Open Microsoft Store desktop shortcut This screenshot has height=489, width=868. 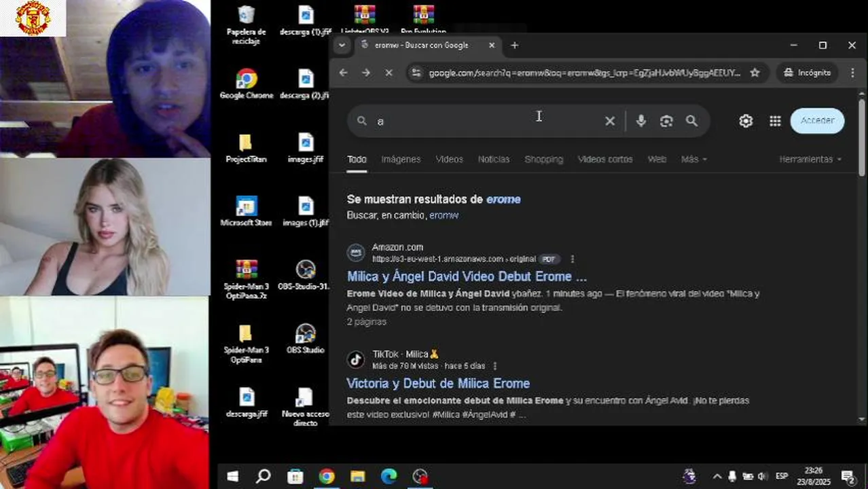246,211
